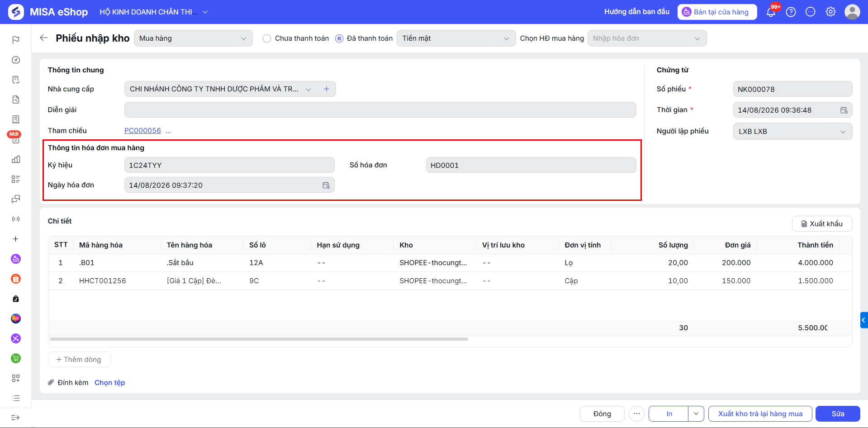Click the Bán tại cửa hàng button
The height and width of the screenshot is (428, 868).
(x=717, y=12)
